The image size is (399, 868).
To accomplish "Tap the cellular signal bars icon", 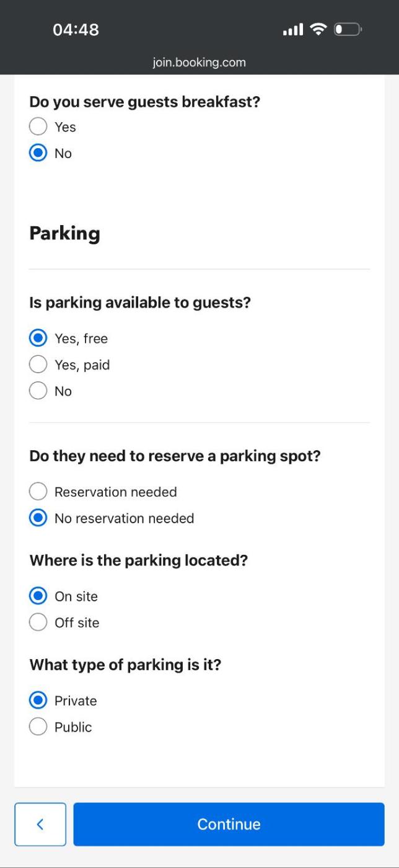I will pos(293,29).
